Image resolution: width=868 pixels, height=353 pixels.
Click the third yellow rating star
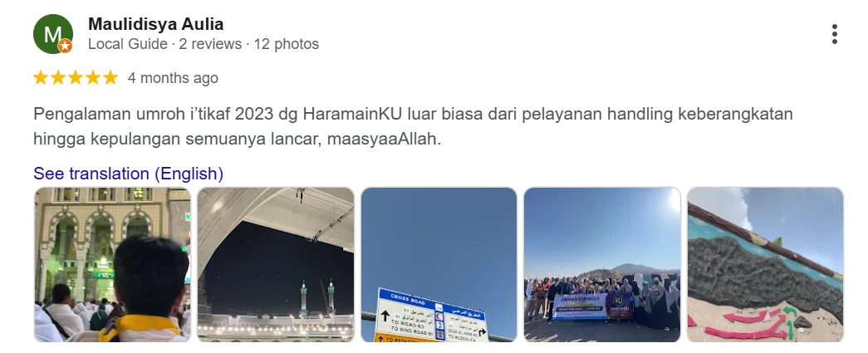tap(76, 77)
